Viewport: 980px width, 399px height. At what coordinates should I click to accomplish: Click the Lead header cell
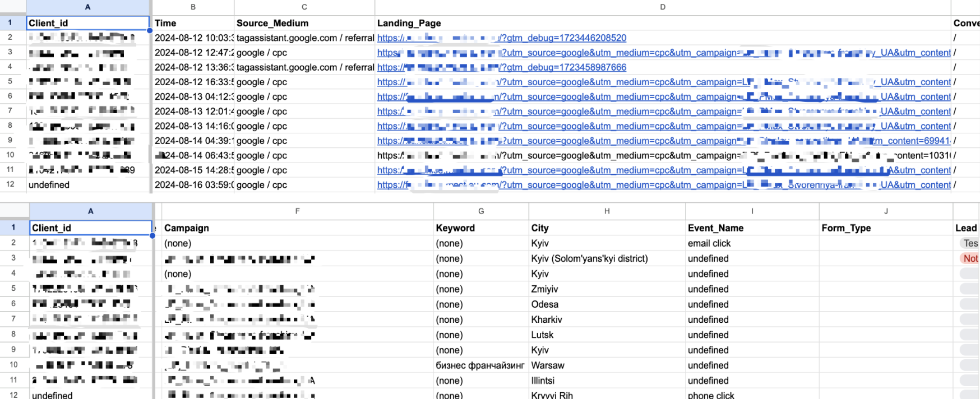pos(966,228)
